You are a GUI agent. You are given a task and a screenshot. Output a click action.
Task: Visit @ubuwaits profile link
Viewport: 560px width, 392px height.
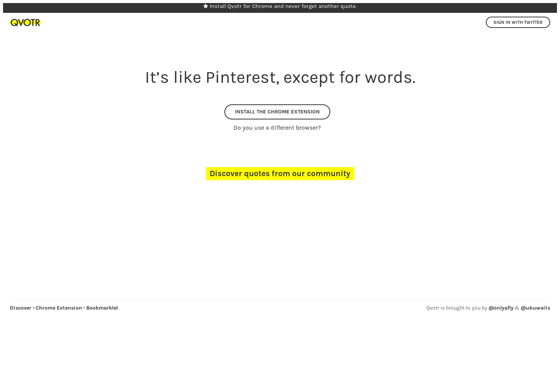[535, 308]
